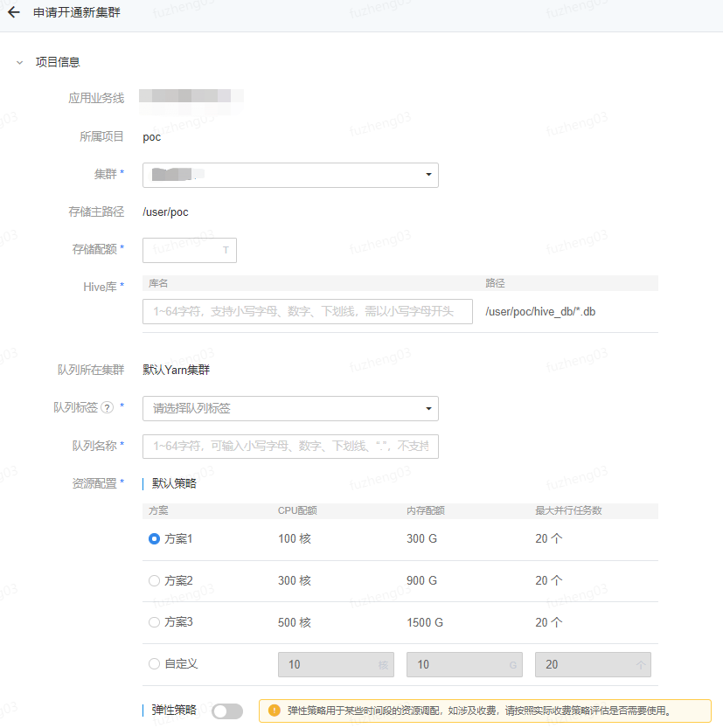The image size is (723, 728).
Task: Click the back arrow to leave the form
Action: 14,13
